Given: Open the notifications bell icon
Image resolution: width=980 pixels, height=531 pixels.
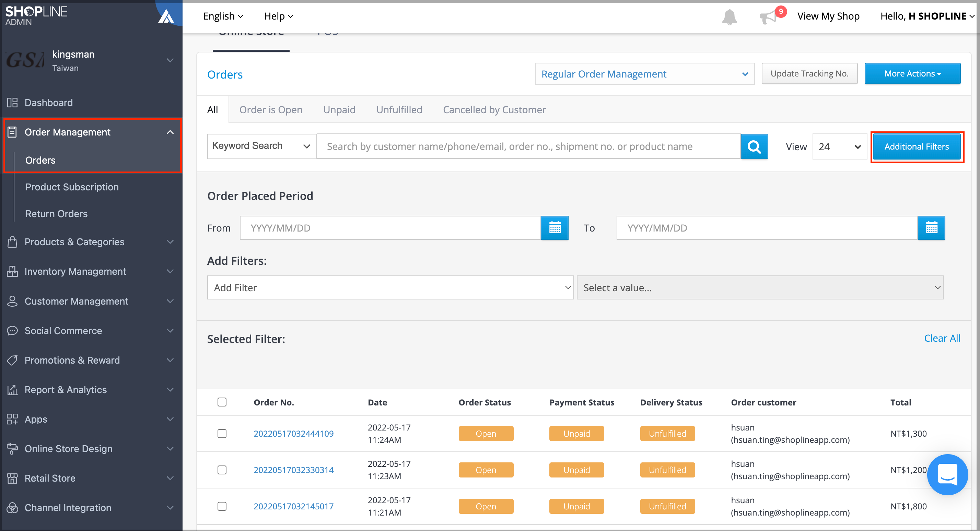Looking at the screenshot, I should (729, 17).
